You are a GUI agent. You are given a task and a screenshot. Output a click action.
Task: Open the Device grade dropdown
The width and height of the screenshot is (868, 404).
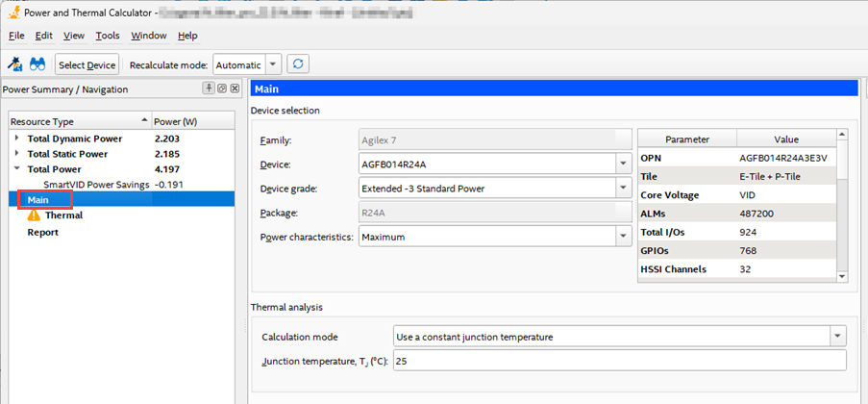point(623,189)
